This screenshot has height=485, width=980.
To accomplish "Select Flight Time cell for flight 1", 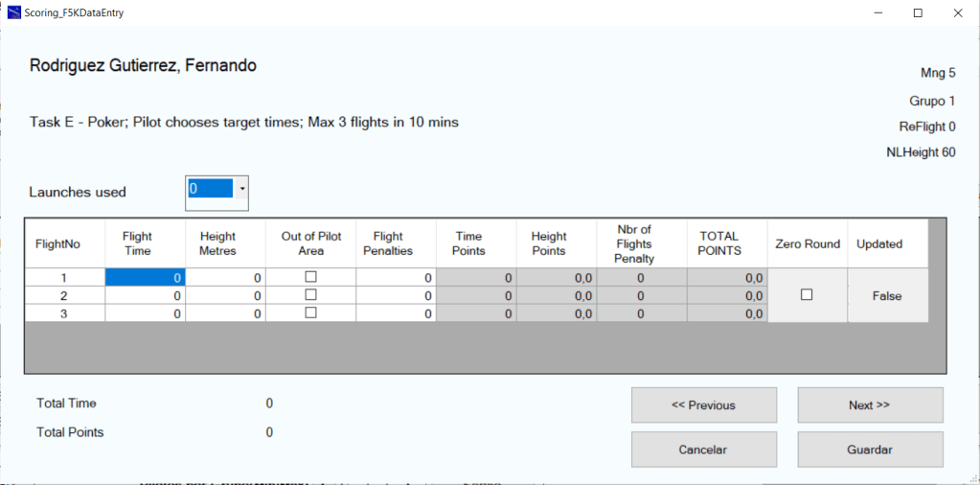I will (x=145, y=278).
